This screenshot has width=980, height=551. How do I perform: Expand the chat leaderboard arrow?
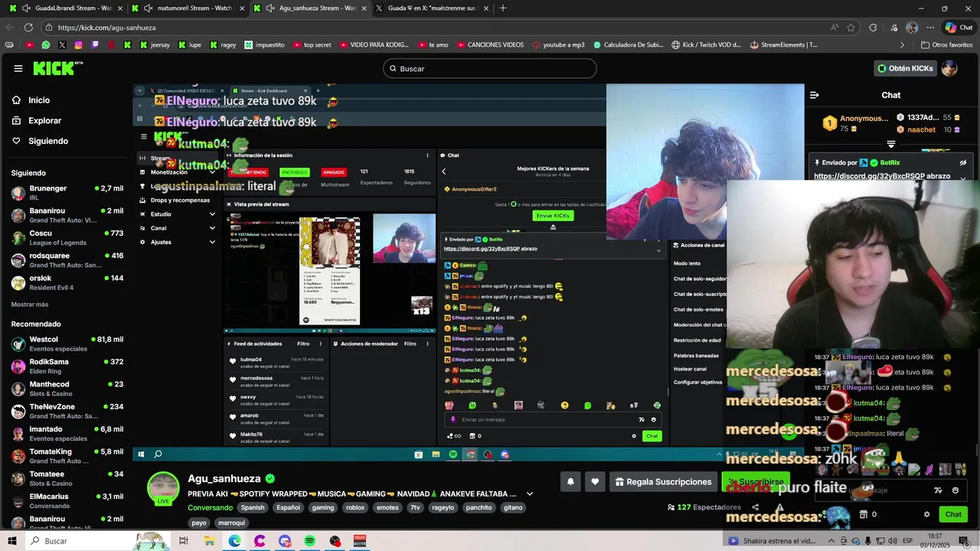click(x=891, y=144)
